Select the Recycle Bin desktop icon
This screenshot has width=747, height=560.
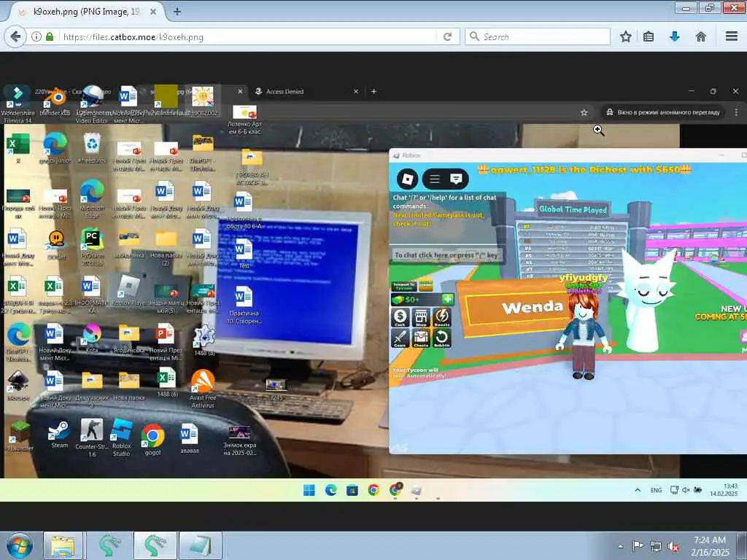pyautogui.click(x=91, y=149)
